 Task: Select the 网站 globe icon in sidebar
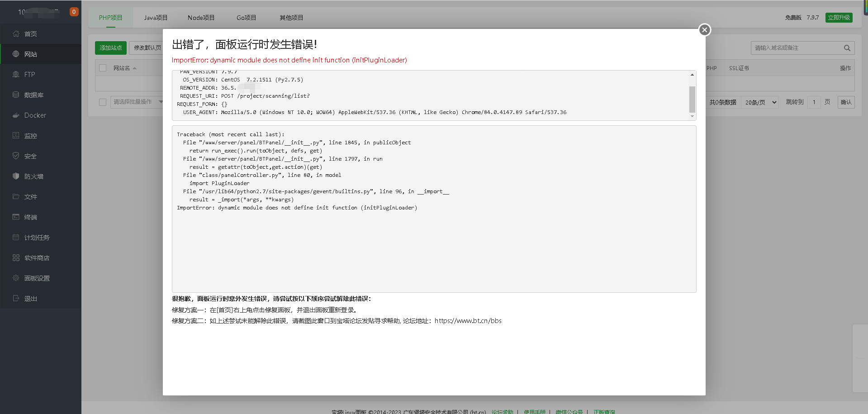click(16, 54)
